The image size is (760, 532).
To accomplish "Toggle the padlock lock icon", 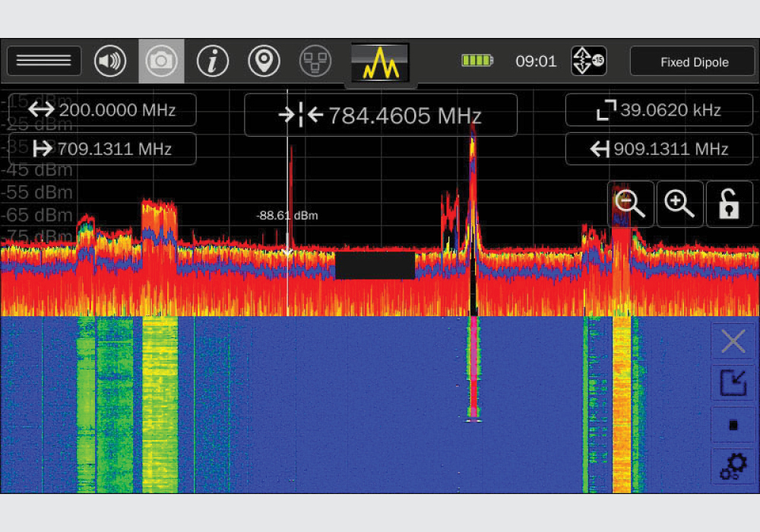I will coord(729,204).
